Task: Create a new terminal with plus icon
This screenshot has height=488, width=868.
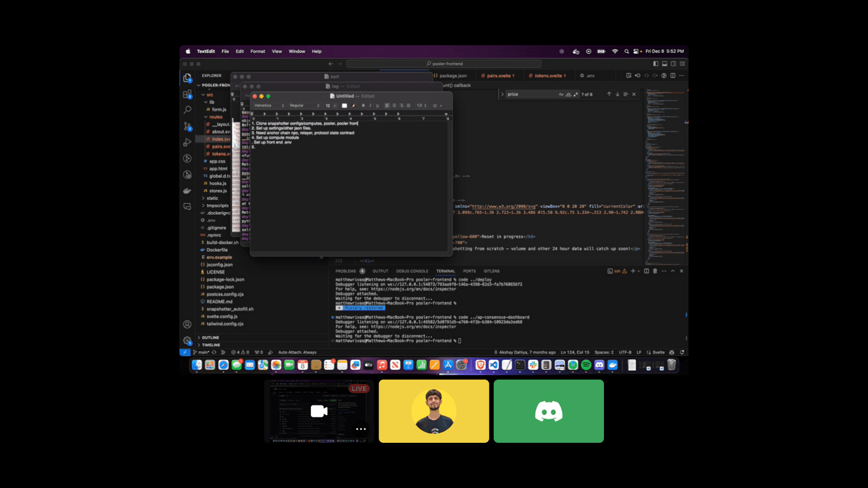Action: point(632,271)
